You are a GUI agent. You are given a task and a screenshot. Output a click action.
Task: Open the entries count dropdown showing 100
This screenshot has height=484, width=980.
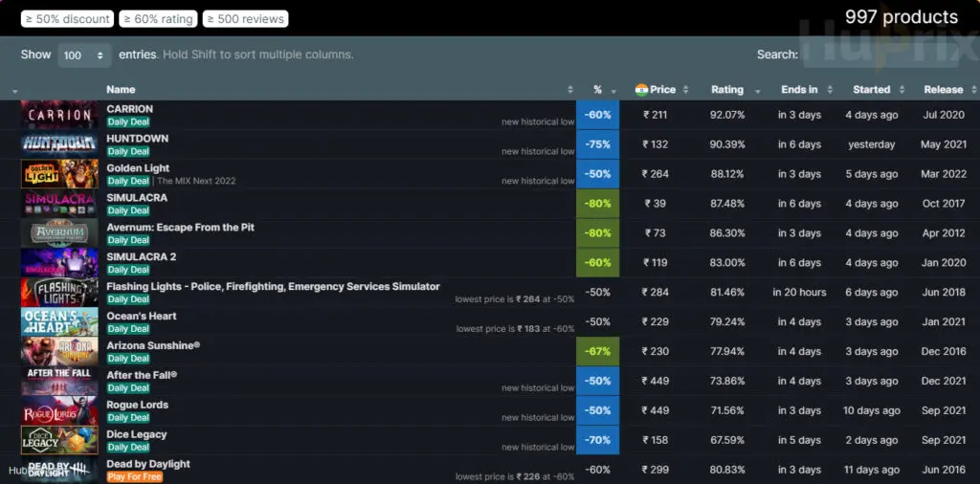85,55
